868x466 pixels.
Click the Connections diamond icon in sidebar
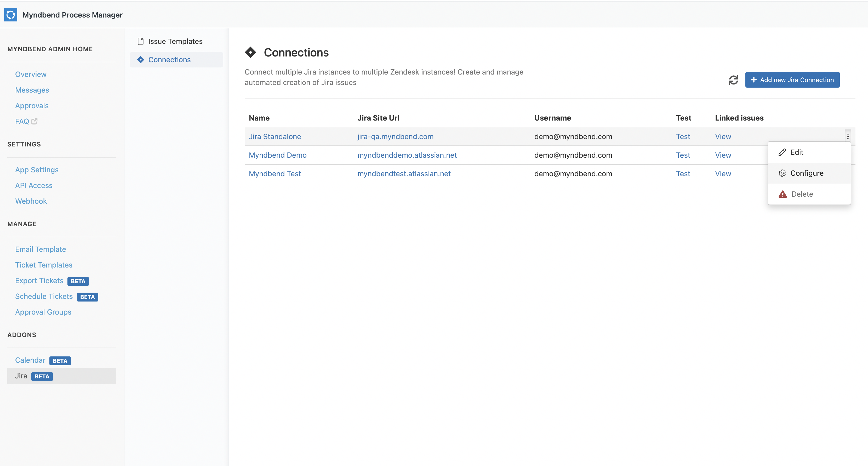[x=140, y=60]
